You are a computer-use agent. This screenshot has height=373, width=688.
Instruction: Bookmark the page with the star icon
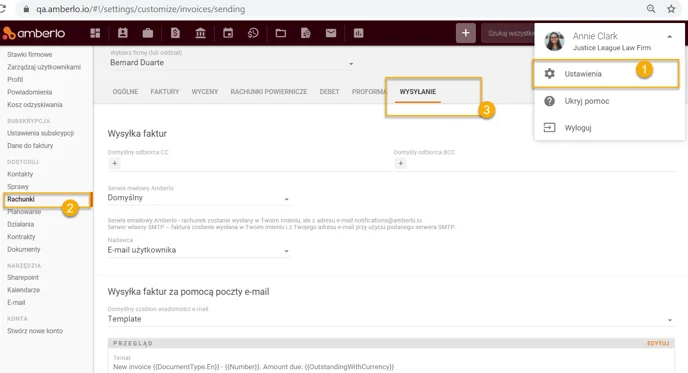(671, 9)
